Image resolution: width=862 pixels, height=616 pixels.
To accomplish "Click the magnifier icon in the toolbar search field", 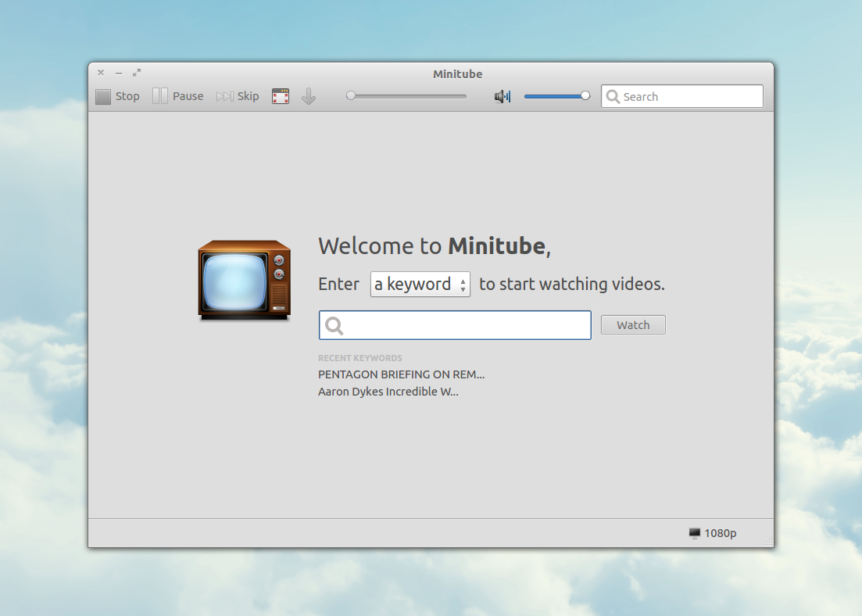I will coord(613,97).
